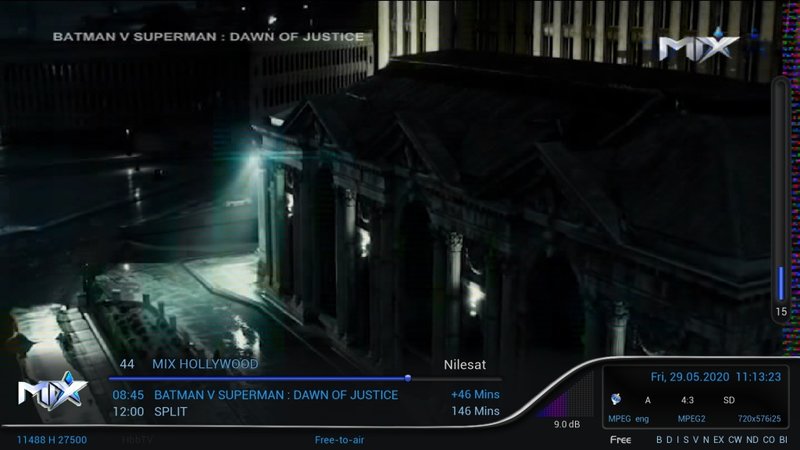Click the 'A' tuner indicator
The width and height of the screenshot is (800, 450).
pyautogui.click(x=647, y=401)
